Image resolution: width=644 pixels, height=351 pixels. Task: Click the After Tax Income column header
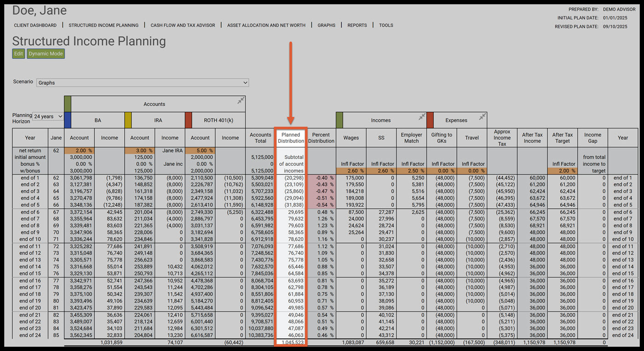click(x=532, y=138)
